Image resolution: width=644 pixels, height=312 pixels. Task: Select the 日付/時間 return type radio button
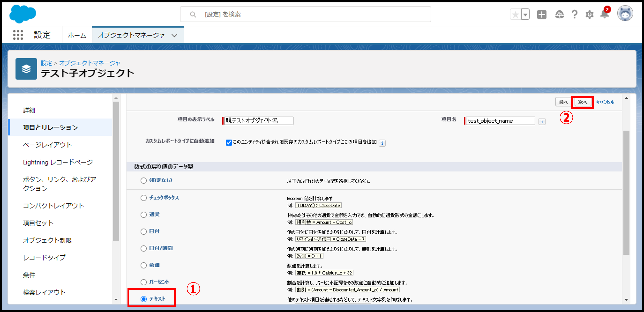143,248
